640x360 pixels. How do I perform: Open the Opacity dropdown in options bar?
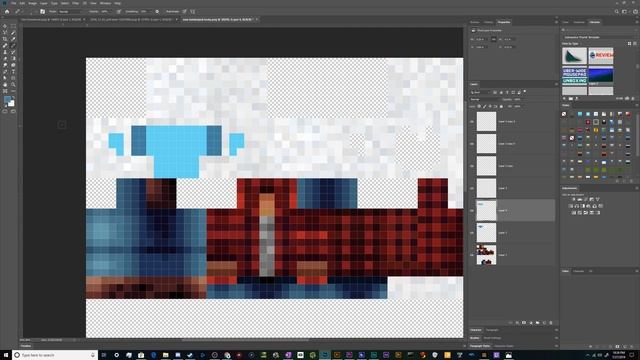pos(107,11)
